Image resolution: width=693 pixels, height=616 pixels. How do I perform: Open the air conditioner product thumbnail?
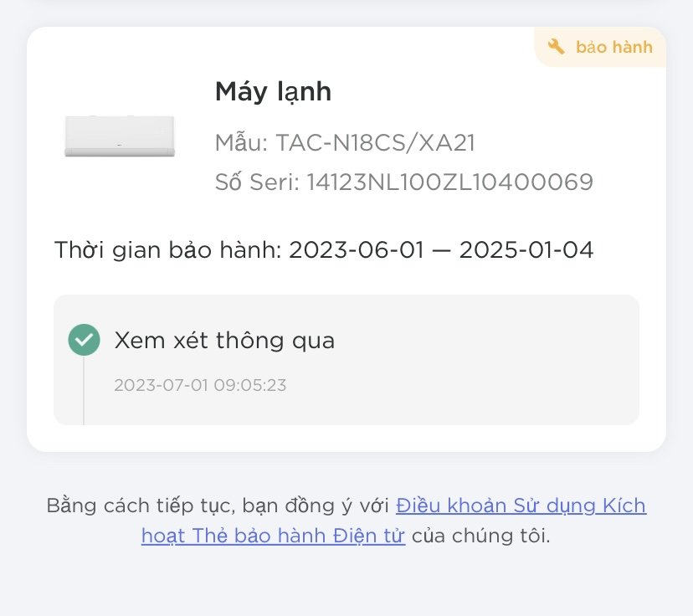tap(120, 136)
